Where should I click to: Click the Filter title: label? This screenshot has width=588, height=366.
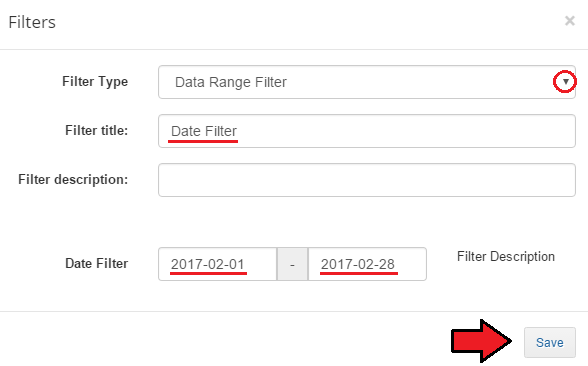point(96,130)
